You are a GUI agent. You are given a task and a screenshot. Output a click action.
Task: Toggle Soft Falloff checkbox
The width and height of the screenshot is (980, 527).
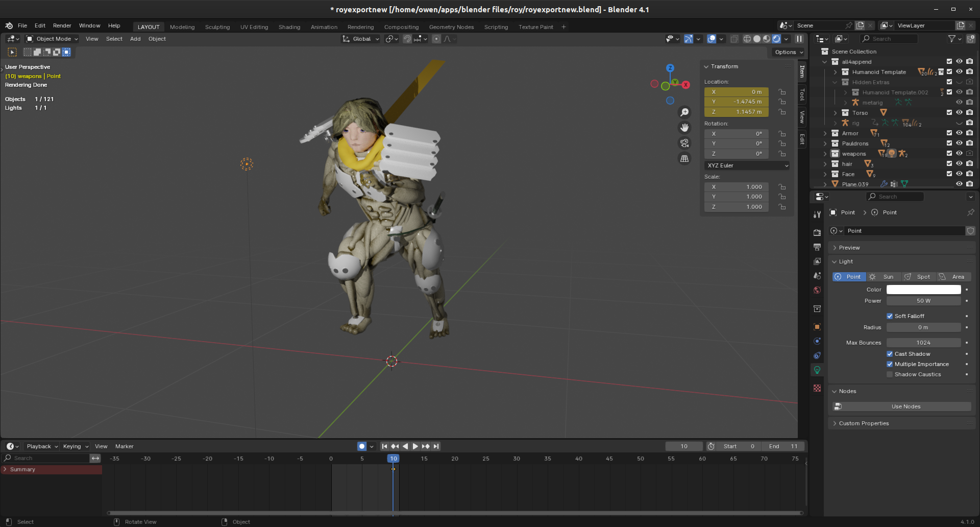[x=890, y=316]
